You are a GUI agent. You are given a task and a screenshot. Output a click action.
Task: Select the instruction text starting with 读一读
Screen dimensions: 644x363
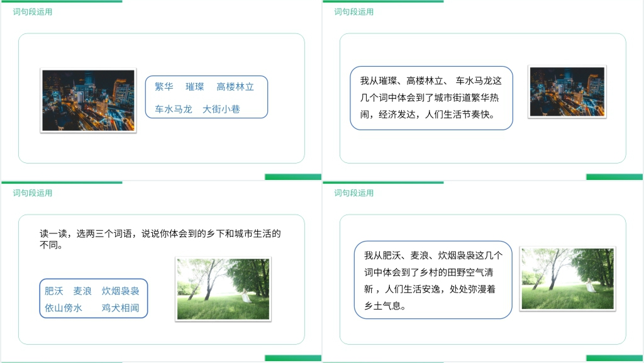pyautogui.click(x=160, y=239)
